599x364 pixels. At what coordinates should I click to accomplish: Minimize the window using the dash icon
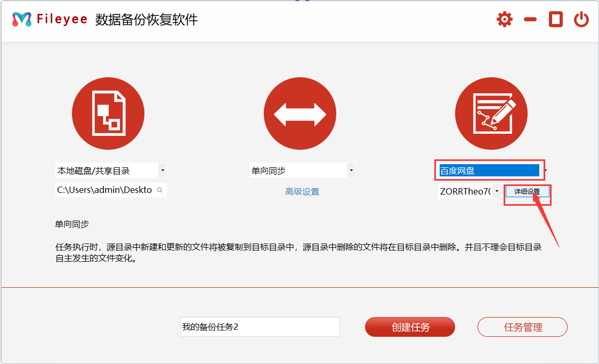(530, 20)
